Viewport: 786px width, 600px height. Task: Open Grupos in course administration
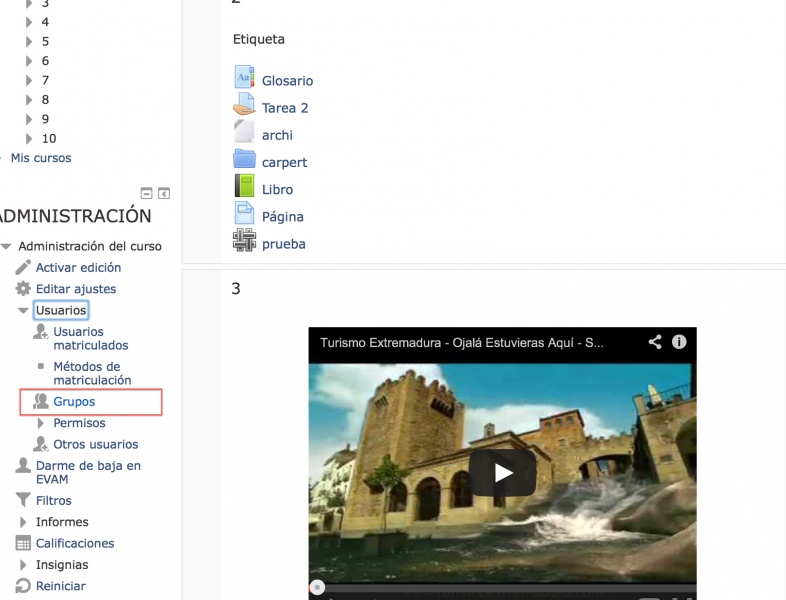74,402
